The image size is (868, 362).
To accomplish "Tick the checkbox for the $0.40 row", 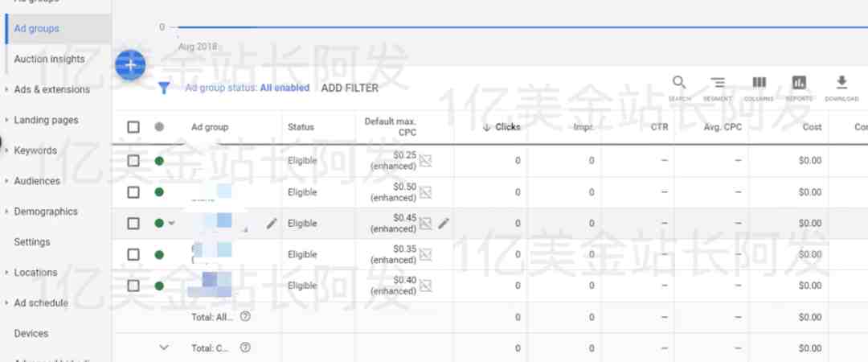I will tap(133, 286).
